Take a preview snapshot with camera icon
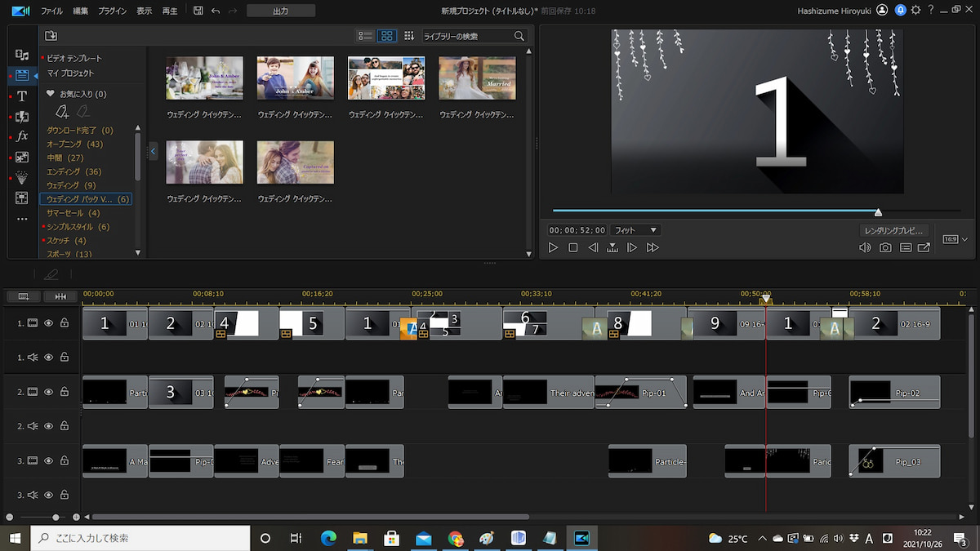Image resolution: width=980 pixels, height=551 pixels. tap(885, 247)
